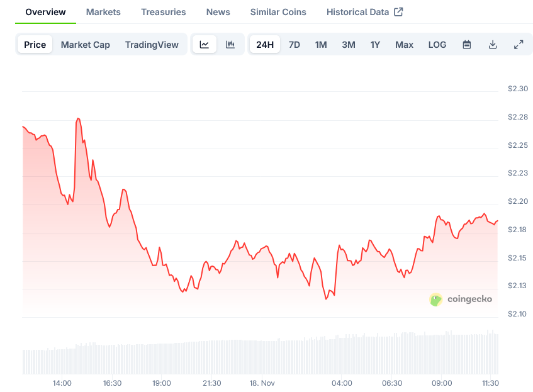Image resolution: width=533 pixels, height=392 pixels.
Task: Switch to Market Cap view
Action: pos(85,44)
